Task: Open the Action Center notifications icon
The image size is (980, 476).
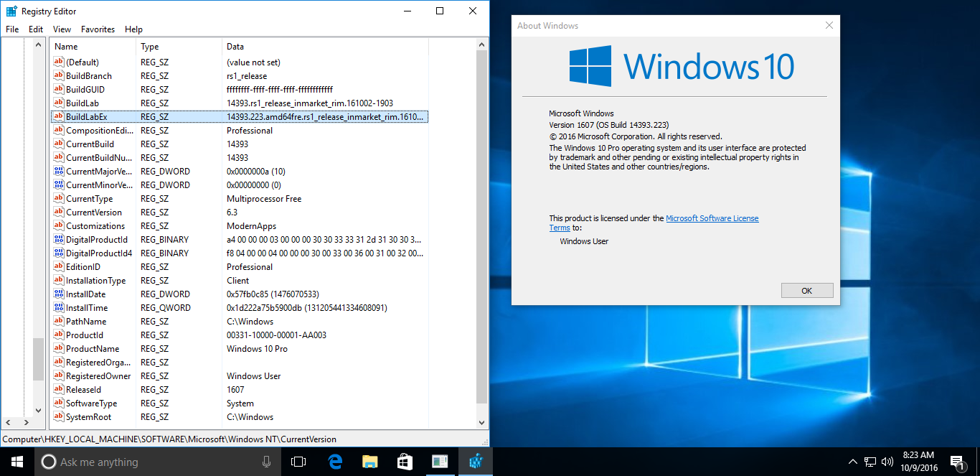Action: click(957, 462)
